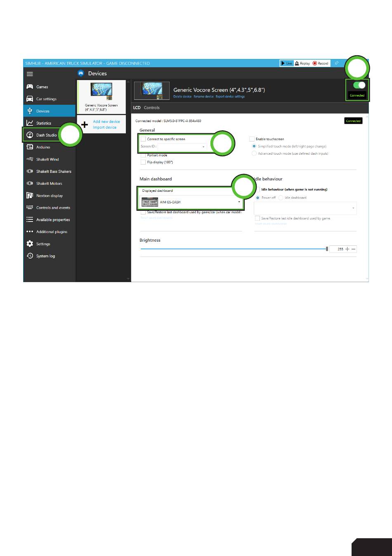The height and width of the screenshot is (556, 392).
Task: Click the Delete device link
Action: (182, 97)
